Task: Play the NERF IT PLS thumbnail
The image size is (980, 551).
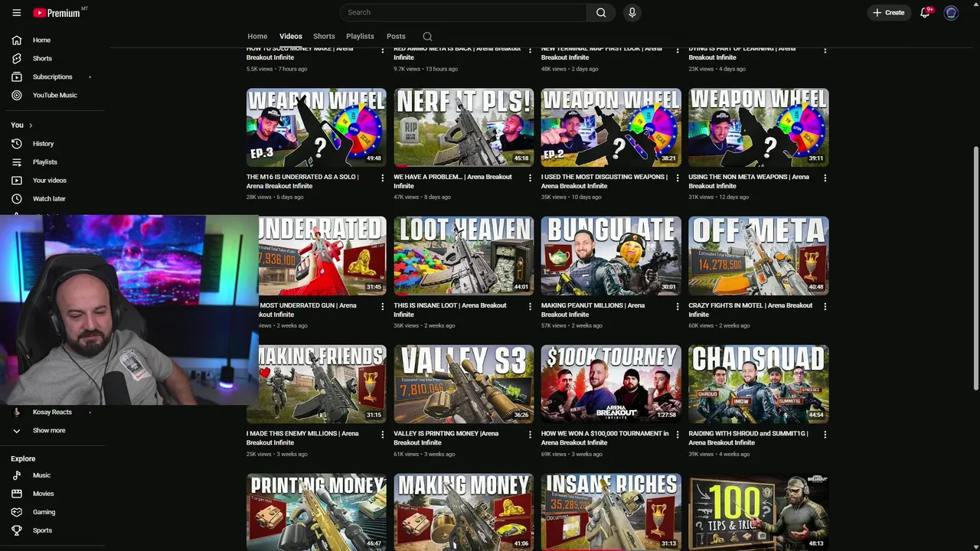Action: [464, 128]
